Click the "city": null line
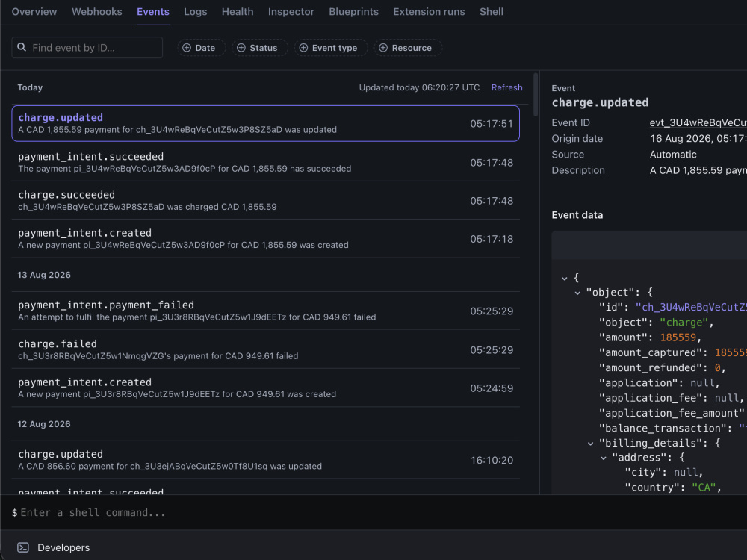The height and width of the screenshot is (560, 747). 663,473
